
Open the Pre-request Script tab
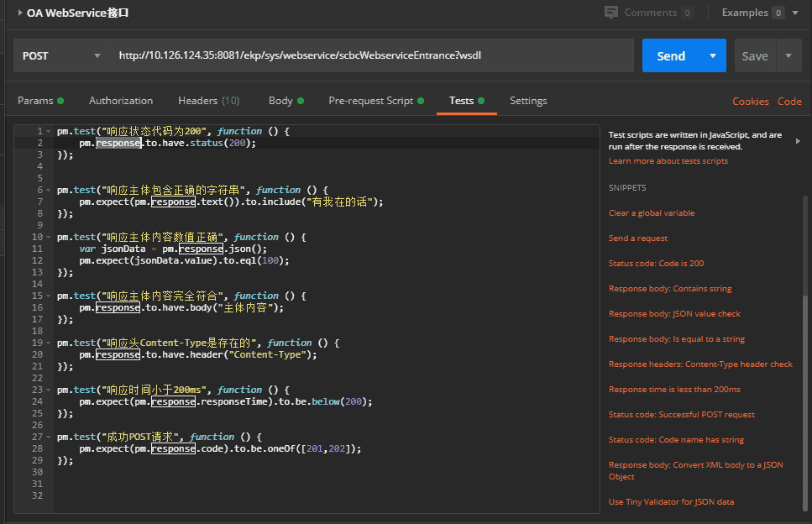376,101
